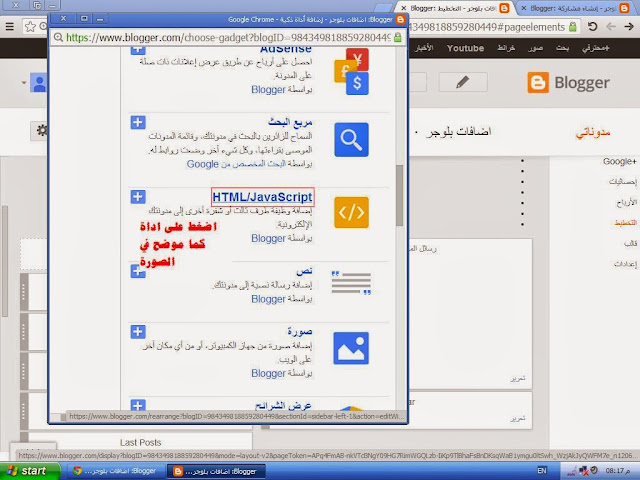This screenshot has width=640, height=480.
Task: Open the Chrome hamburger menu
Action: tap(9, 27)
